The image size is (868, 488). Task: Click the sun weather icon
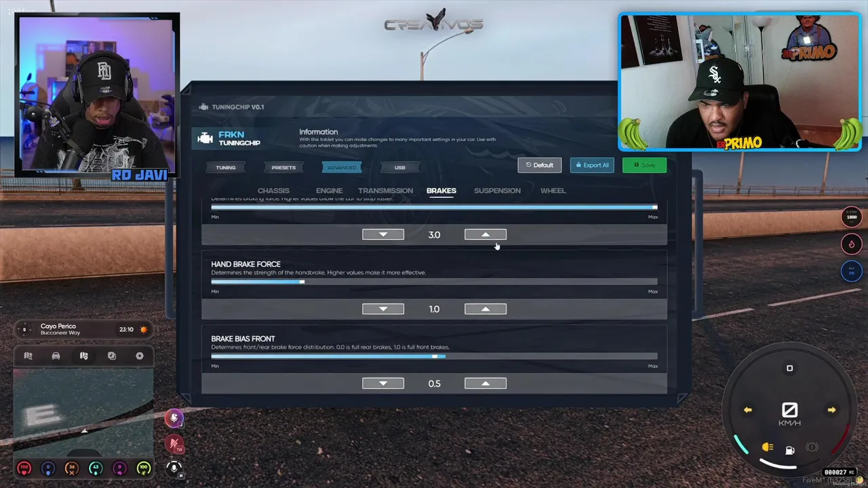click(143, 329)
